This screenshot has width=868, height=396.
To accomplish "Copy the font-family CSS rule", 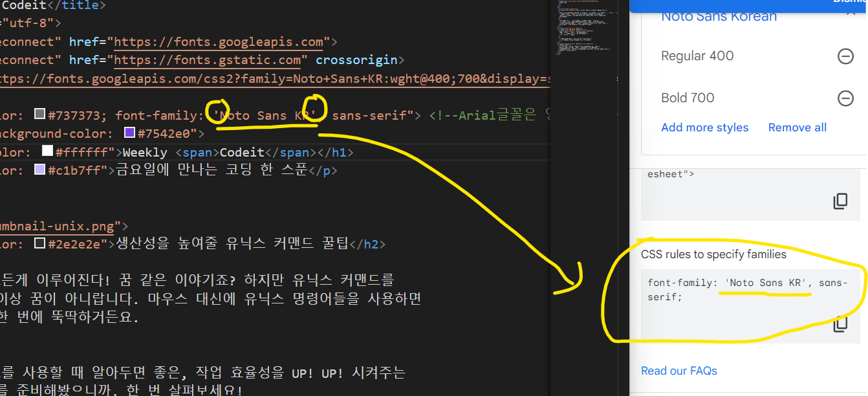I will (840, 324).
